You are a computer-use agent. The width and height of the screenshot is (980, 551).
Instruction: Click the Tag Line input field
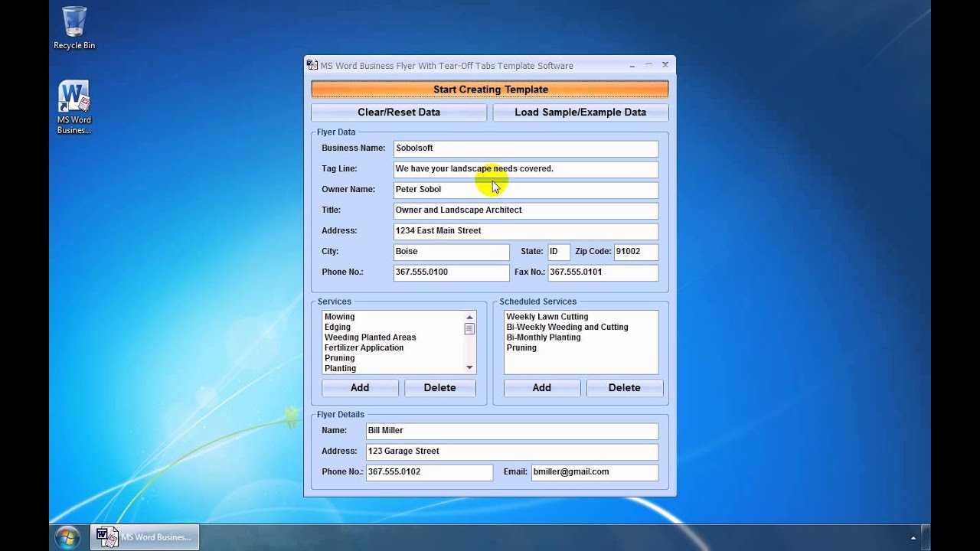(x=526, y=169)
